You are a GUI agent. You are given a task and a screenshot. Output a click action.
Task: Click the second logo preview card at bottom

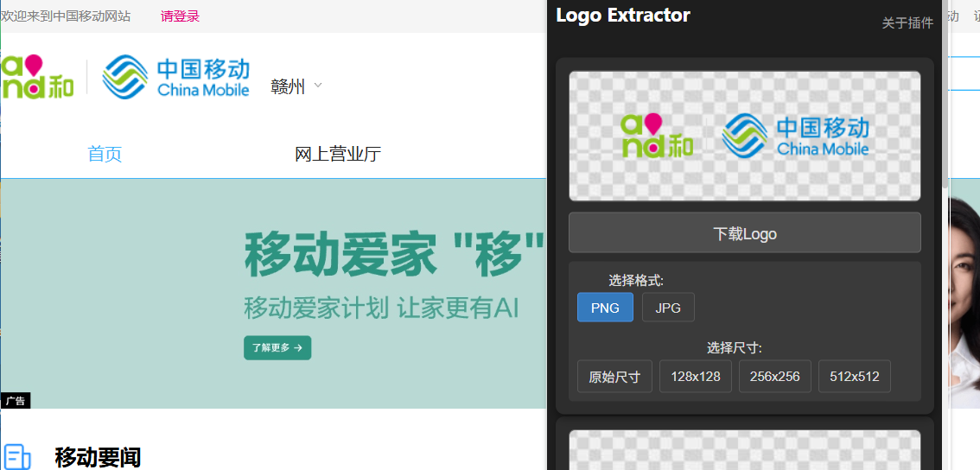[x=744, y=450]
